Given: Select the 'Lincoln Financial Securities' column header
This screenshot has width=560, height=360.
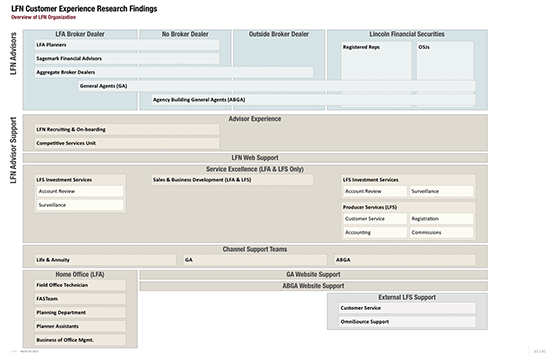Looking at the screenshot, I should [x=407, y=34].
